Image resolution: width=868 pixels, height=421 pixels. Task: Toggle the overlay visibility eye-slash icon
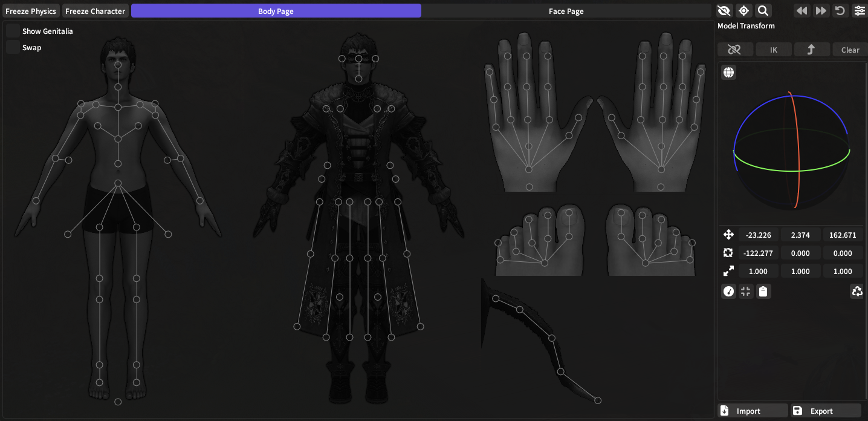pos(725,11)
